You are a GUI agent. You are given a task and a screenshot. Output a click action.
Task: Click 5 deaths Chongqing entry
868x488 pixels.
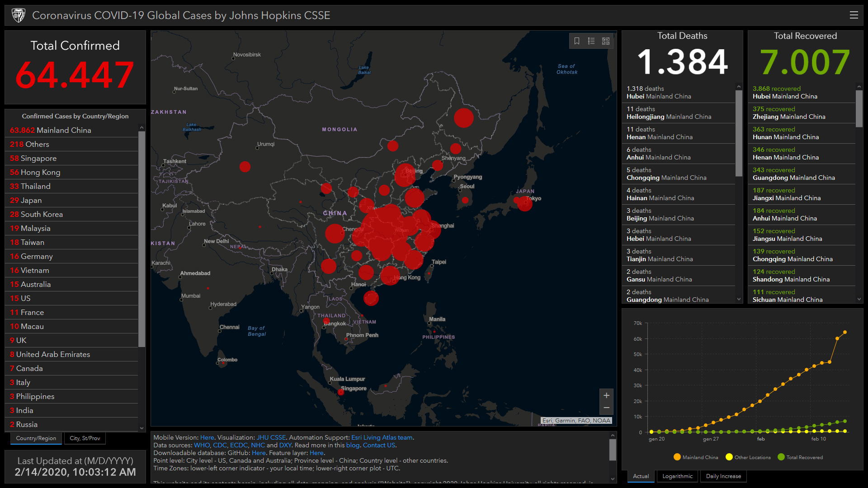[679, 174]
